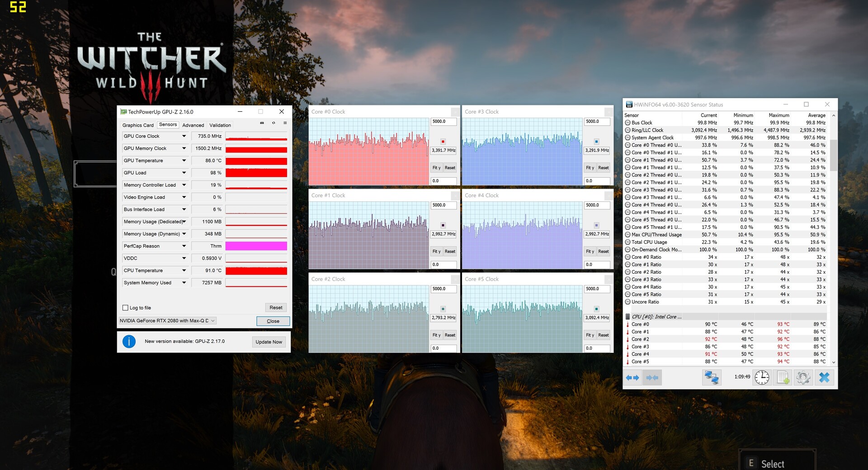The width and height of the screenshot is (868, 470).
Task: Click the On-Demand Clock Mo... sensor icon
Action: [x=628, y=250]
